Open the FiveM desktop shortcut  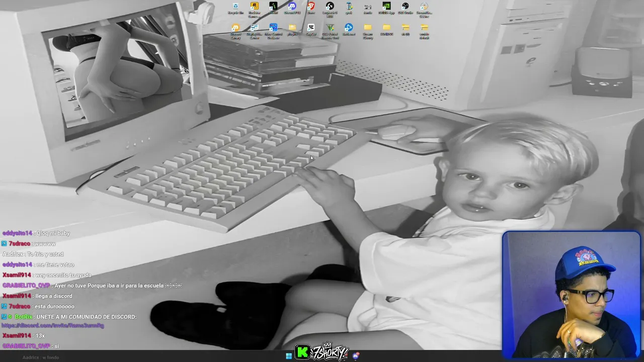point(273,9)
